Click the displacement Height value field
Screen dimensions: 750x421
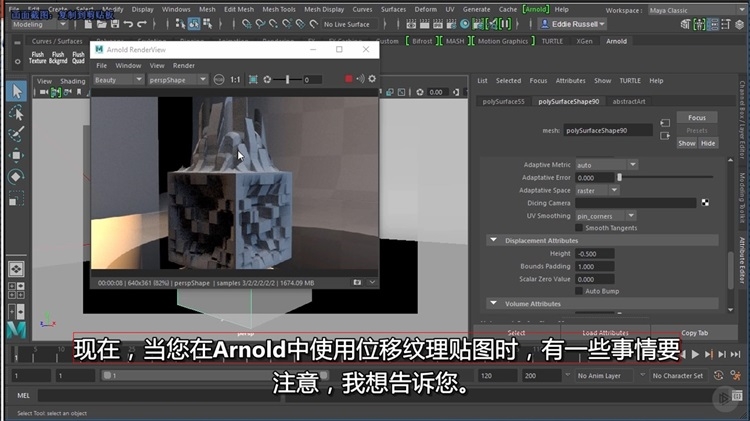[595, 254]
